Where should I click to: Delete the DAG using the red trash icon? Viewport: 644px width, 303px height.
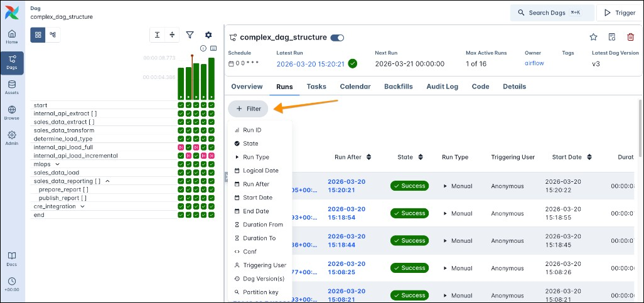[x=630, y=38]
